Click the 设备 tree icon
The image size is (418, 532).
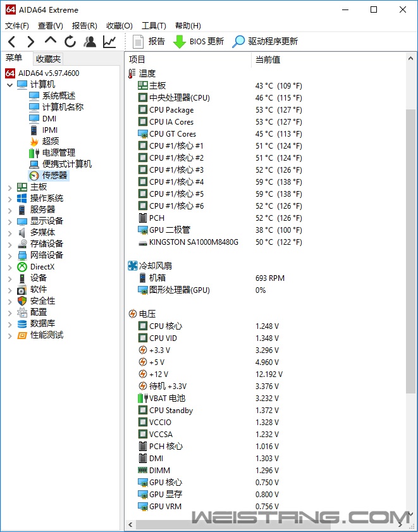pos(22,278)
